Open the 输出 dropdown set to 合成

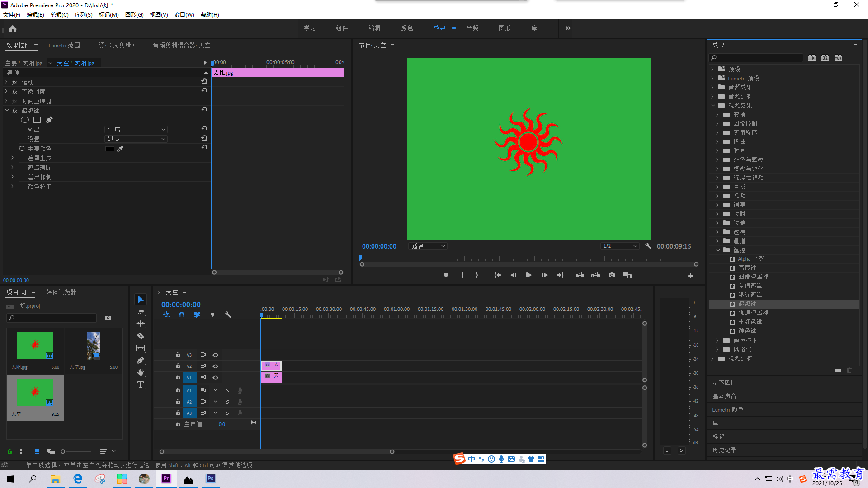click(136, 129)
